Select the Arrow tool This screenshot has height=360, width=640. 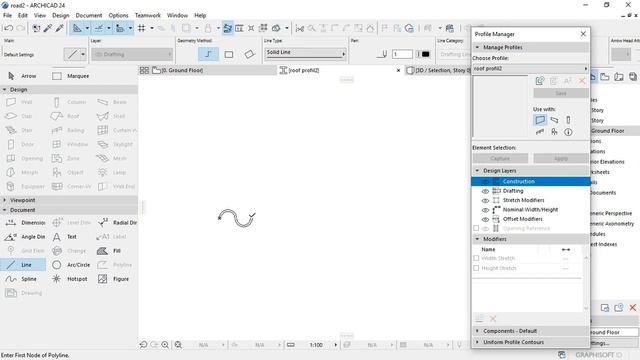[x=23, y=76]
